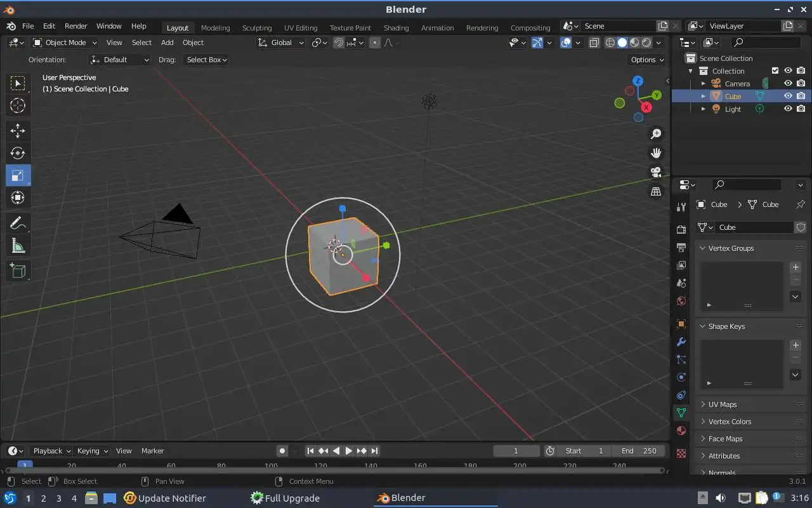Hide the Light object in viewport

point(788,109)
